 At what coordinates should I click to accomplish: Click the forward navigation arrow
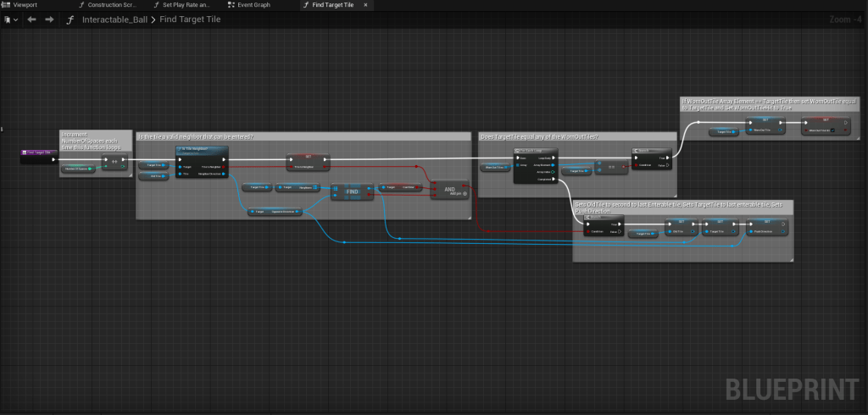(50, 19)
